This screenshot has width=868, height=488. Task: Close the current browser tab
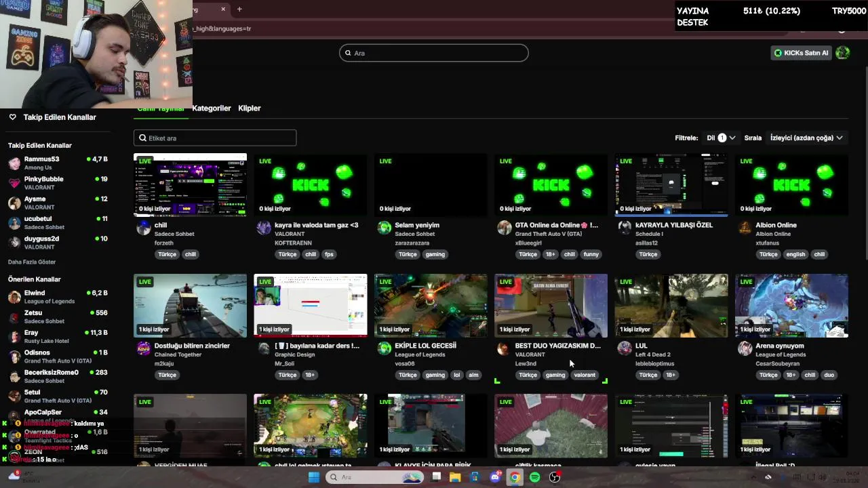223,9
